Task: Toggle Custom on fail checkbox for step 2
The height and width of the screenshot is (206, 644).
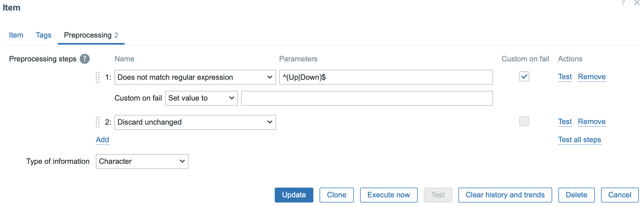Action: pyautogui.click(x=524, y=121)
